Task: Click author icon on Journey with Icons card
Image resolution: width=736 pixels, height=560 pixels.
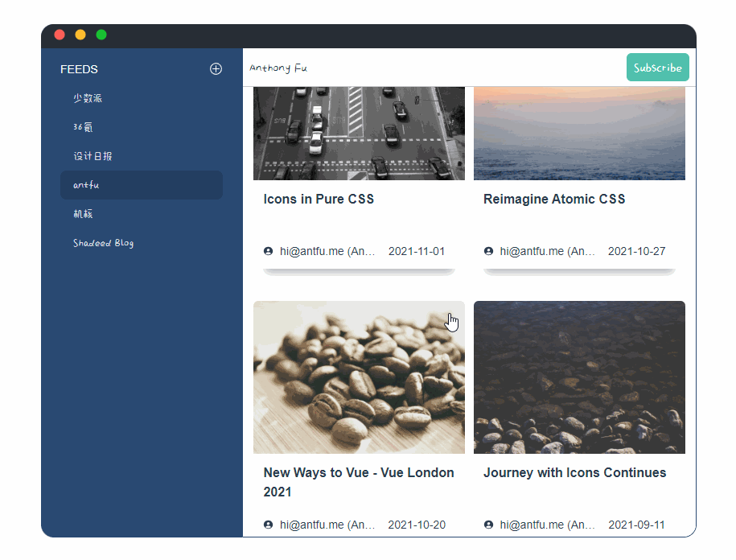Action: (488, 525)
